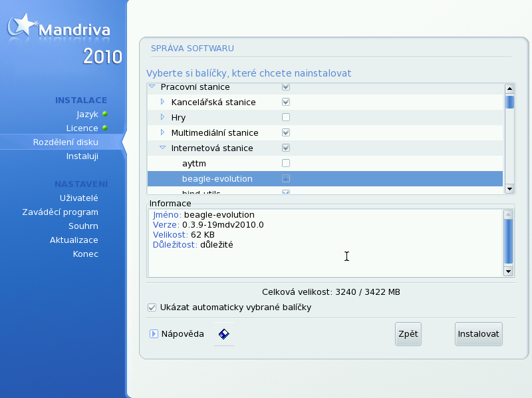The width and height of the screenshot is (532, 398).
Task: Click the version text 0.3.9-19mdv2010.0
Action: 223,225
